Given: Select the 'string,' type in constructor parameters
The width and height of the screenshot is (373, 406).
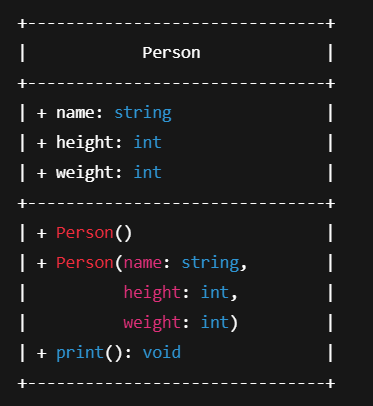Looking at the screenshot, I should 214,263.
